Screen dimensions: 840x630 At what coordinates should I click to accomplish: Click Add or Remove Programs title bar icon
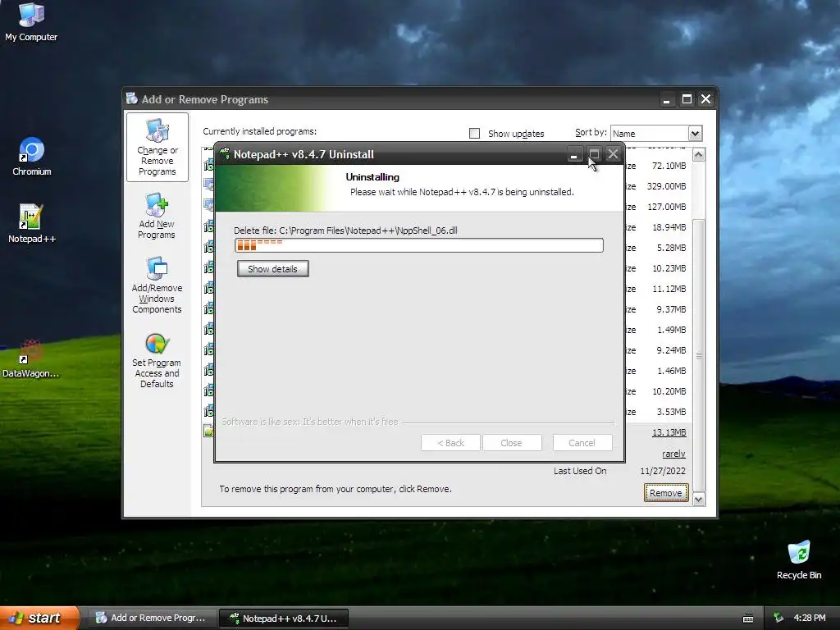(x=132, y=98)
